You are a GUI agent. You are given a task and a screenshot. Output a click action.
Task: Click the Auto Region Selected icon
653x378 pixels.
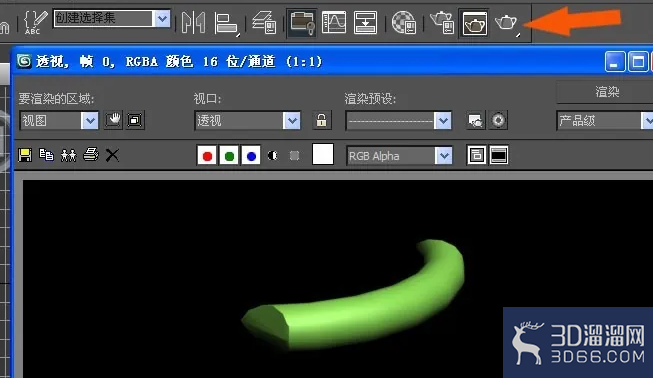[135, 120]
